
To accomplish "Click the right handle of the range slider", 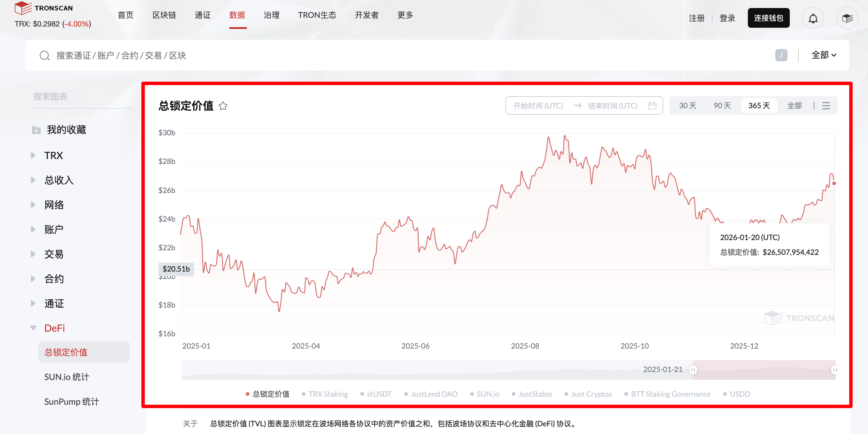I will click(x=835, y=370).
